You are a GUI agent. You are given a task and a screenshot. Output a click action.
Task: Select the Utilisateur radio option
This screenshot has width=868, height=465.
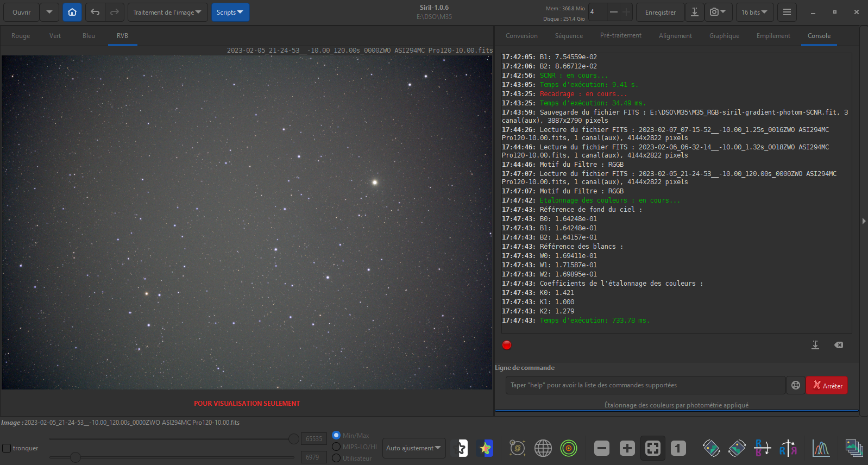click(336, 458)
